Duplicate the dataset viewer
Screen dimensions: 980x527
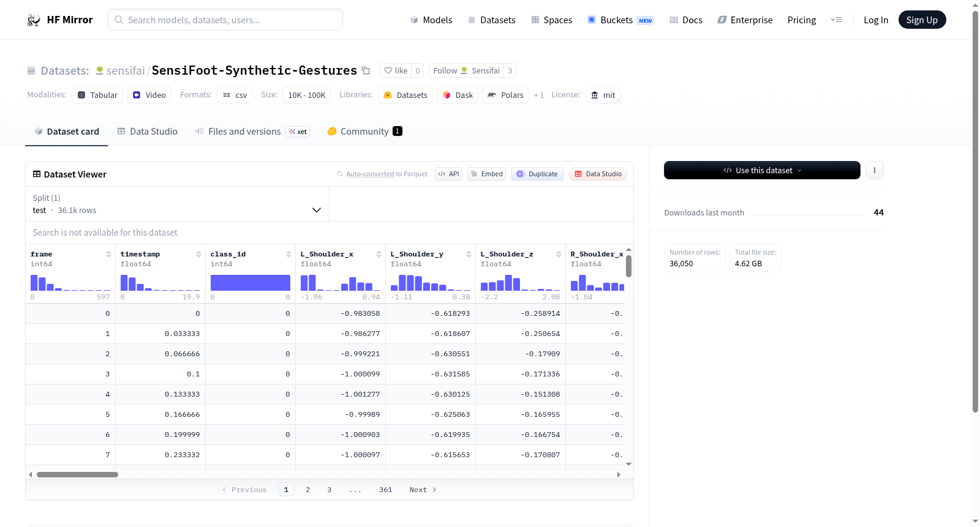tap(537, 174)
